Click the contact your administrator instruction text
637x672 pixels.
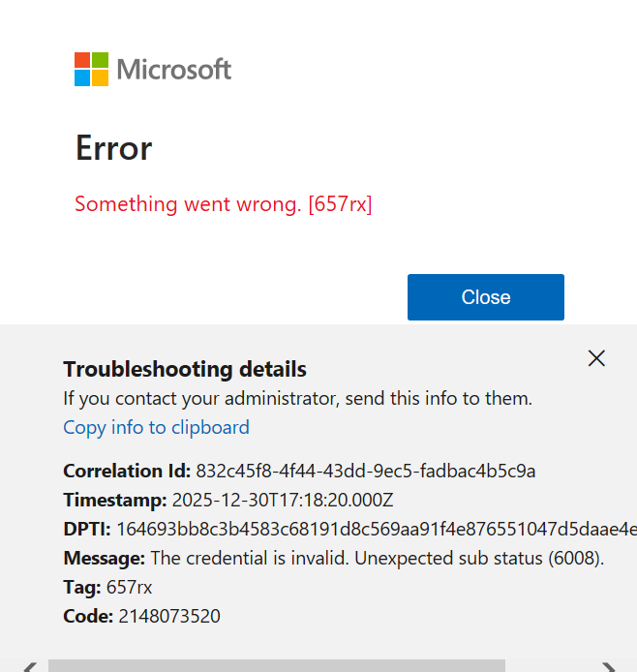point(297,398)
